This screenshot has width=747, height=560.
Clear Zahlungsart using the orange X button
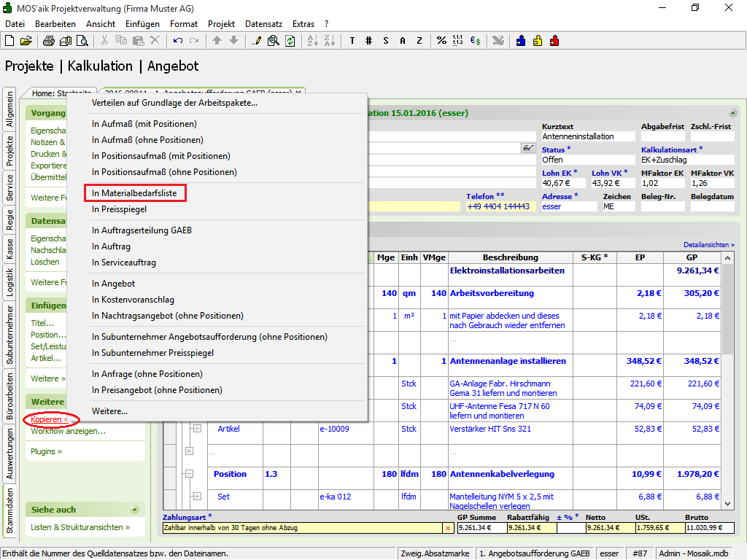[x=448, y=528]
